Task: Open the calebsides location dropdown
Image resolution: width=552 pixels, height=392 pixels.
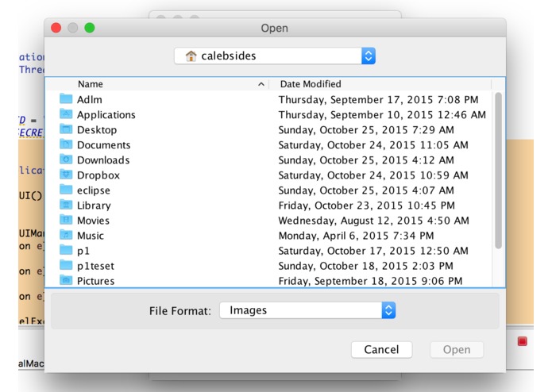Action: [275, 56]
